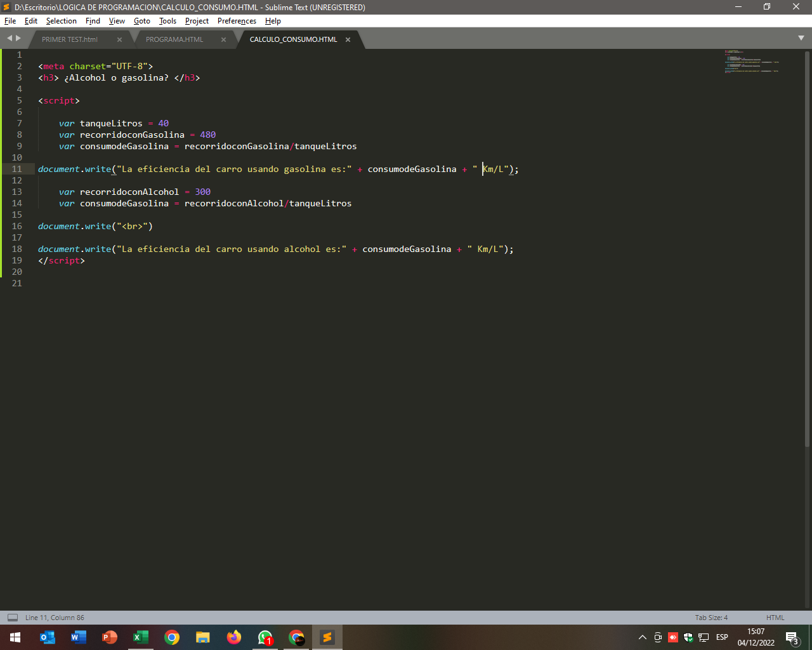Open the Preferences menu
812x650 pixels.
click(237, 21)
